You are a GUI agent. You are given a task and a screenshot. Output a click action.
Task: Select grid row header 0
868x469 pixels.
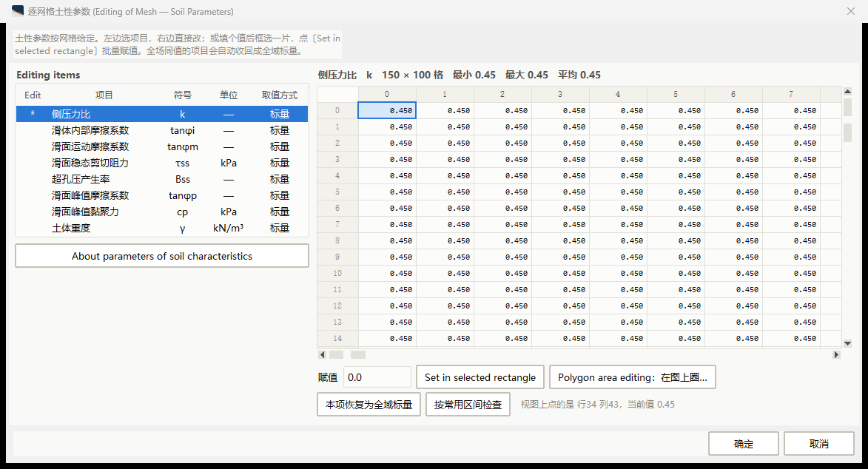(337, 110)
